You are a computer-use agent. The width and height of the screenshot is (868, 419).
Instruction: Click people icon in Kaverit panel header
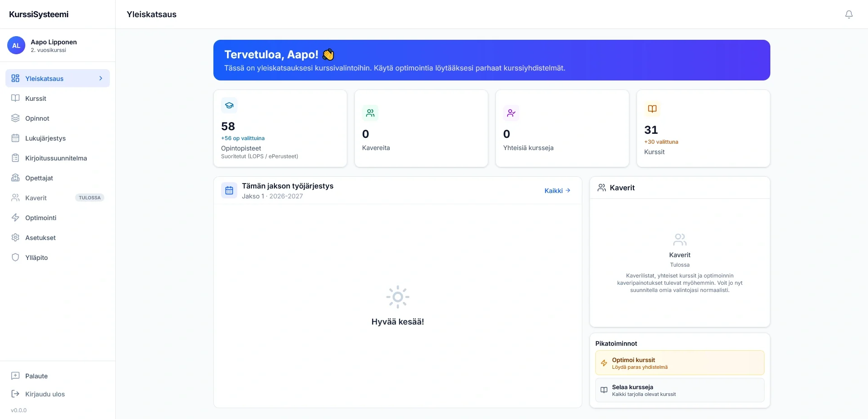(x=602, y=188)
